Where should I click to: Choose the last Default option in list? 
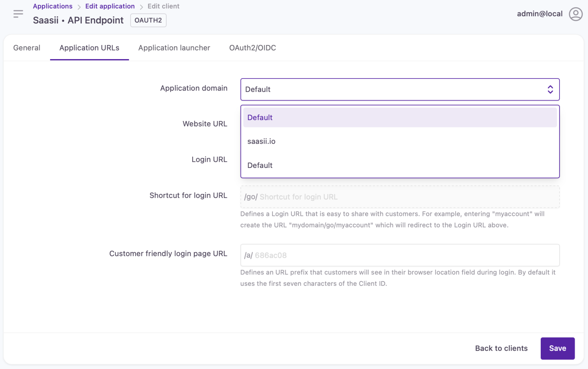pyautogui.click(x=400, y=165)
